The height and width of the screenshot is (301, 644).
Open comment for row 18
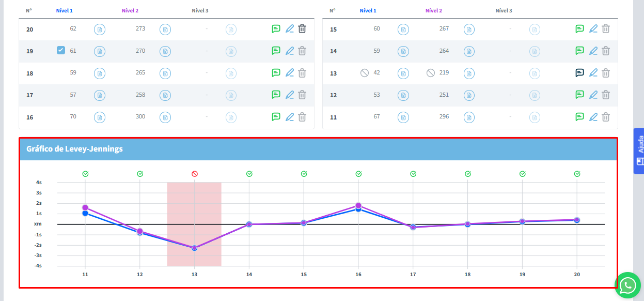[x=276, y=73]
